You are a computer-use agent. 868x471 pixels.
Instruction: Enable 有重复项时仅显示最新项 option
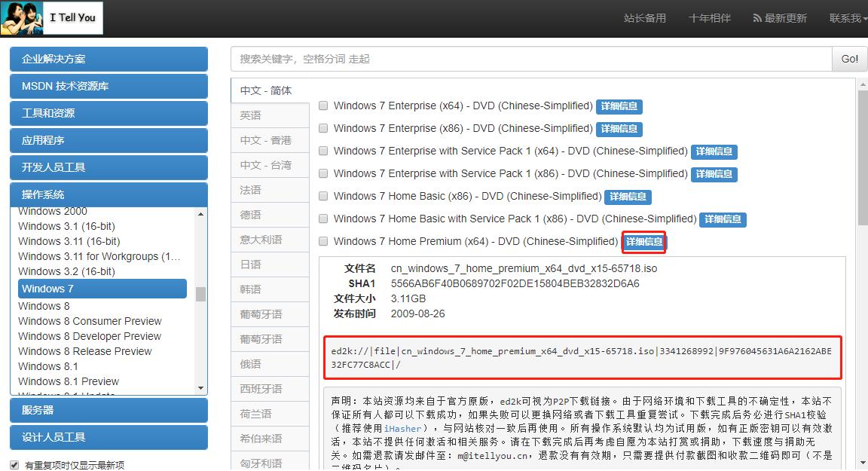13,465
